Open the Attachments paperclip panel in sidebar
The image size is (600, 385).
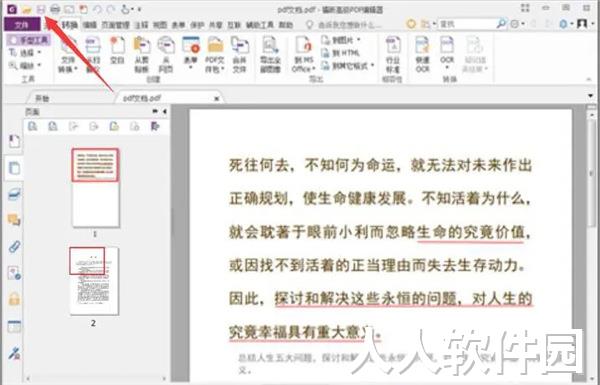14,247
